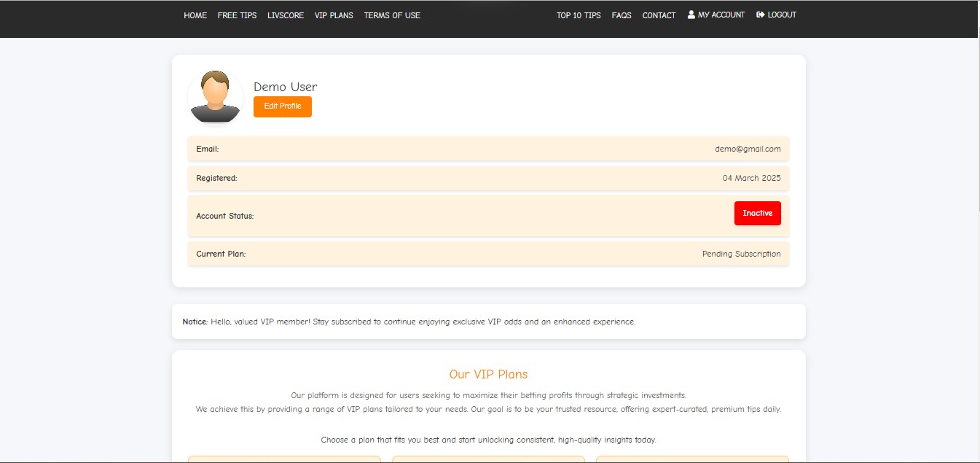View the TERMS OF USE page
The height and width of the screenshot is (463, 980).
click(391, 15)
